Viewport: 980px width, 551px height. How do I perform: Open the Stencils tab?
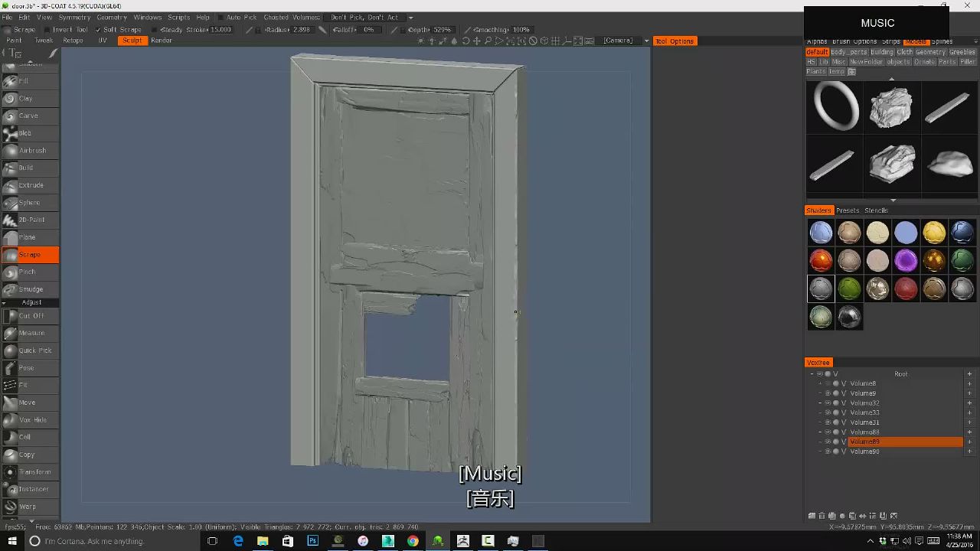click(876, 210)
